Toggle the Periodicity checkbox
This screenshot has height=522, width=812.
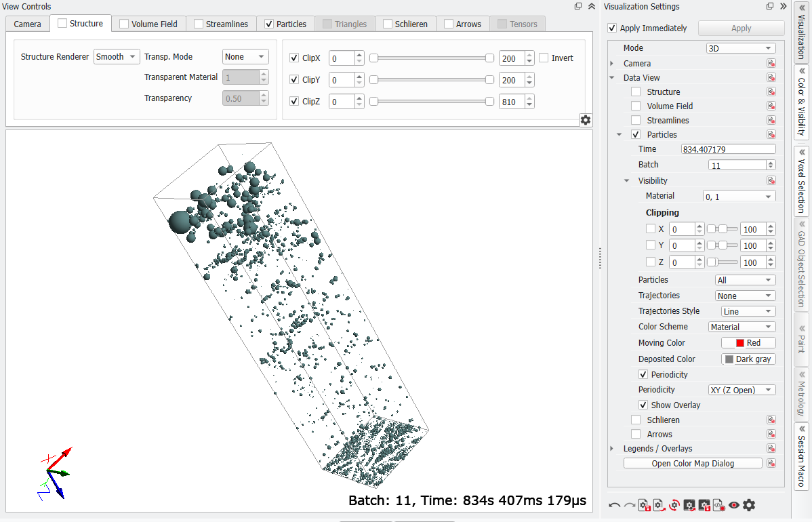(643, 374)
